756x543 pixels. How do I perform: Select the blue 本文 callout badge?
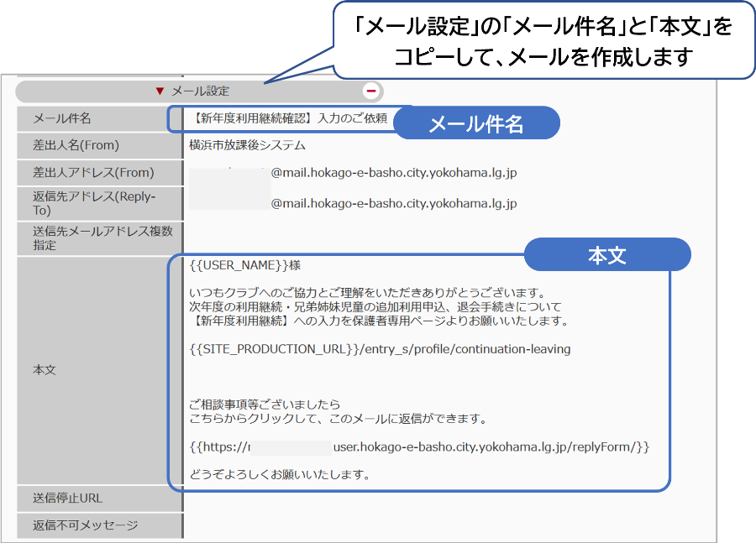[x=606, y=256]
